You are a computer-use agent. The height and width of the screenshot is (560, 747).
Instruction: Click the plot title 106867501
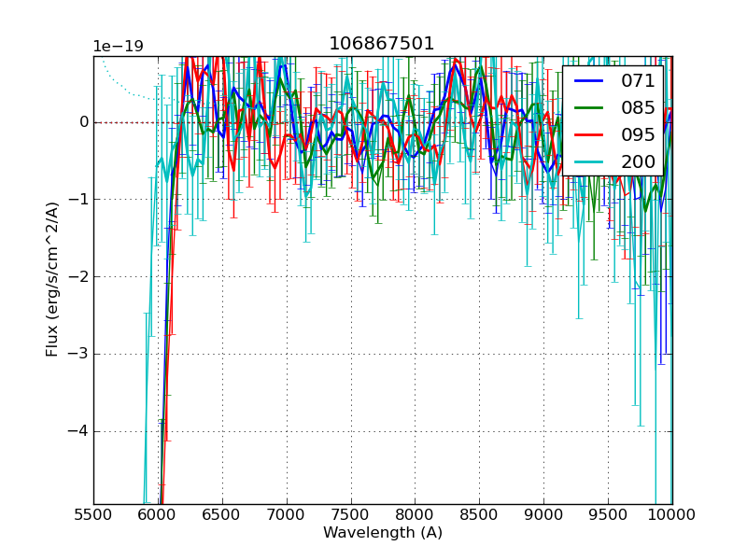[381, 44]
